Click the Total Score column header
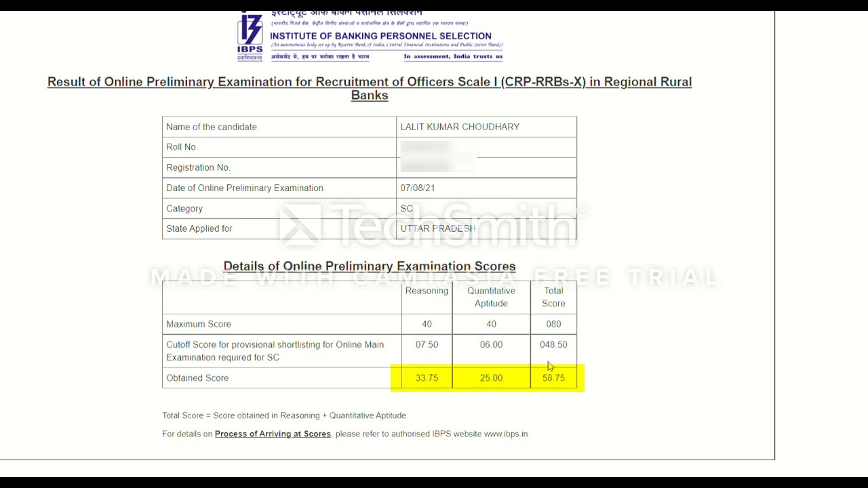 coord(553,297)
